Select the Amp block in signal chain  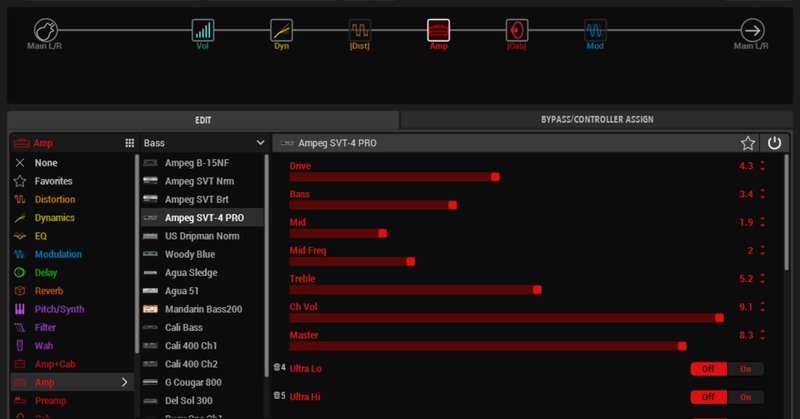click(x=438, y=31)
